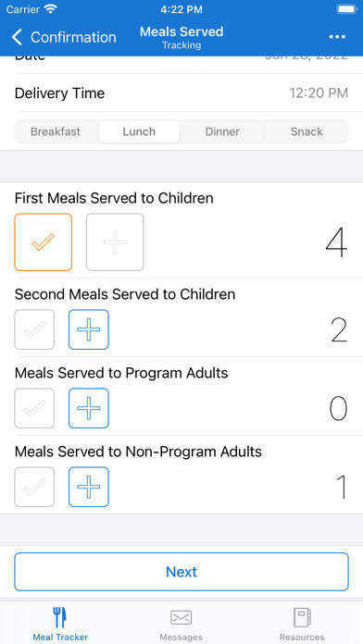Add one to Second Meals Served to Children
Screen dimensions: 363x644
coord(89,329)
